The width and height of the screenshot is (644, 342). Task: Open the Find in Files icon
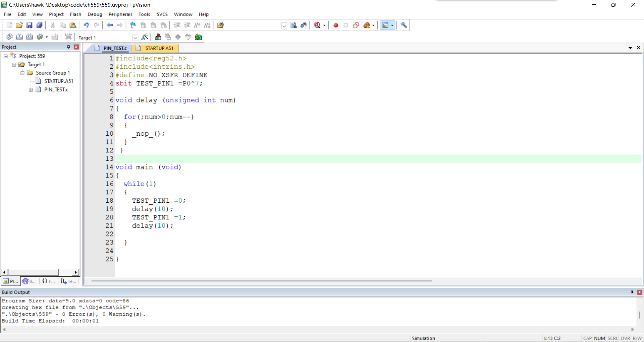pos(220,25)
